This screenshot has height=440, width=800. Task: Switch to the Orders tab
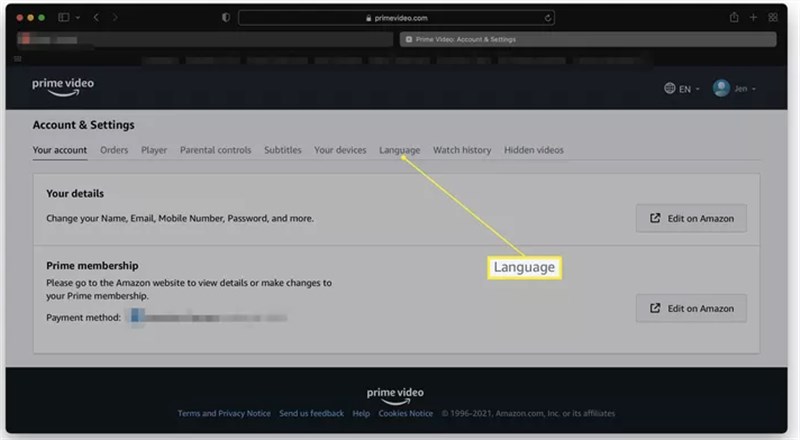pyautogui.click(x=114, y=150)
